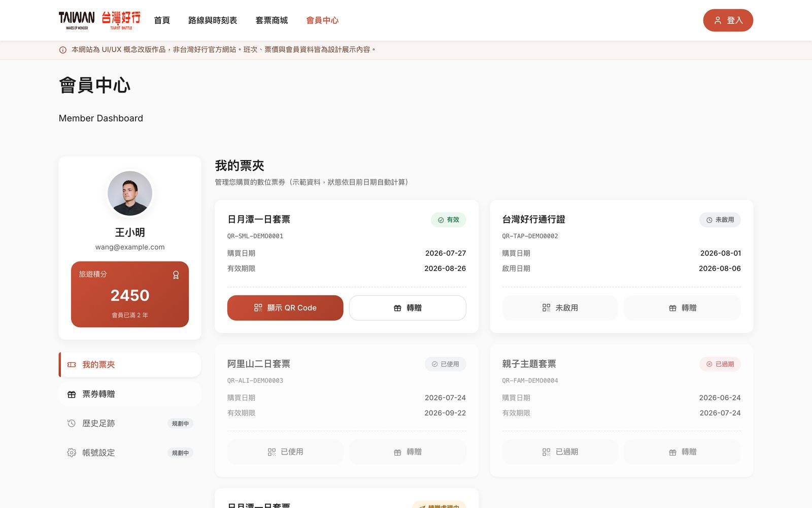Screen dimensions: 812x508
Task: Click 有效 status badge
Action: coord(449,220)
